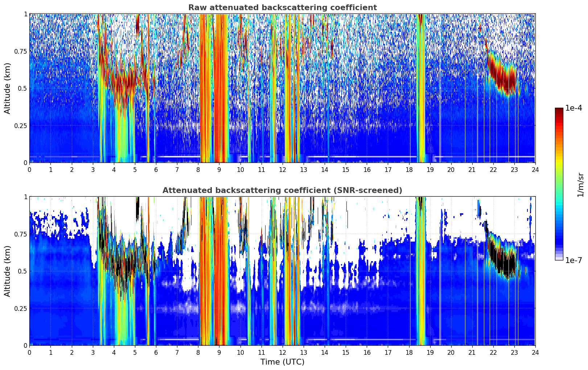Click the bottom plot altitude tick '0.5'
588x370 pixels.
[22, 271]
